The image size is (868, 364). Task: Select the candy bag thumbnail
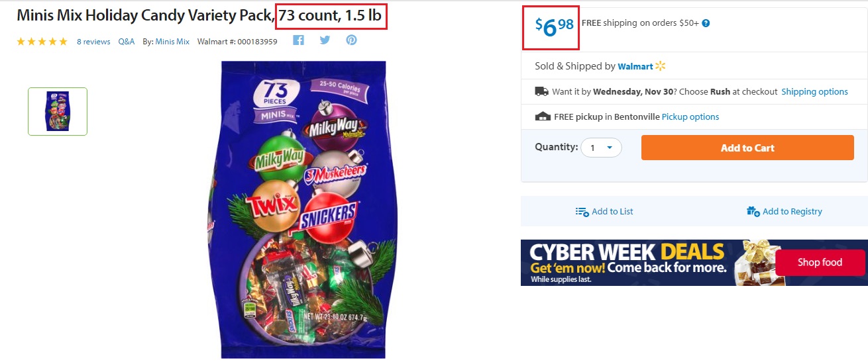(58, 111)
